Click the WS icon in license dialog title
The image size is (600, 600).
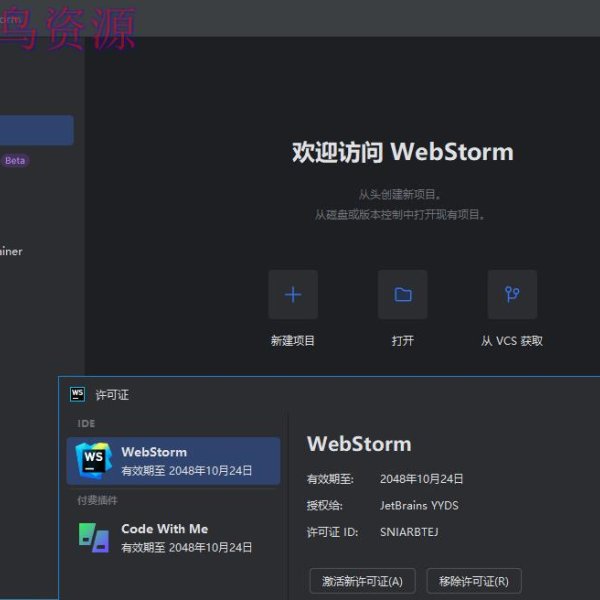[77, 394]
